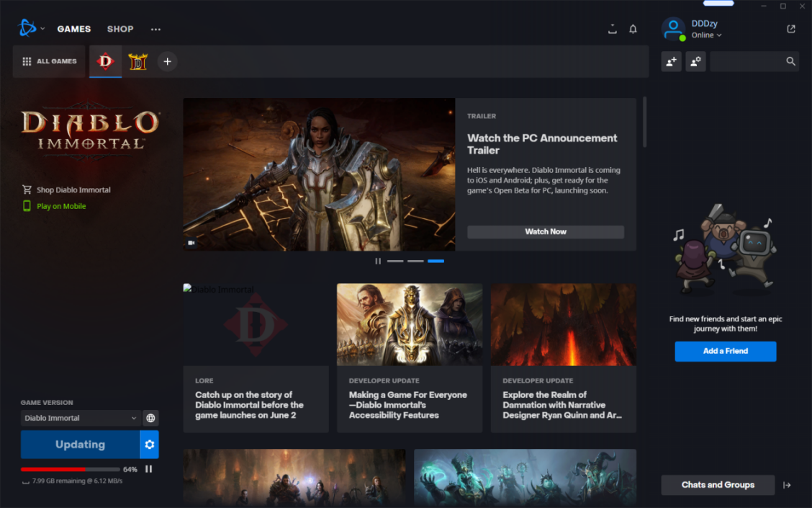The image size is (812, 508).
Task: Add a game to favorites bar
Action: [167, 62]
